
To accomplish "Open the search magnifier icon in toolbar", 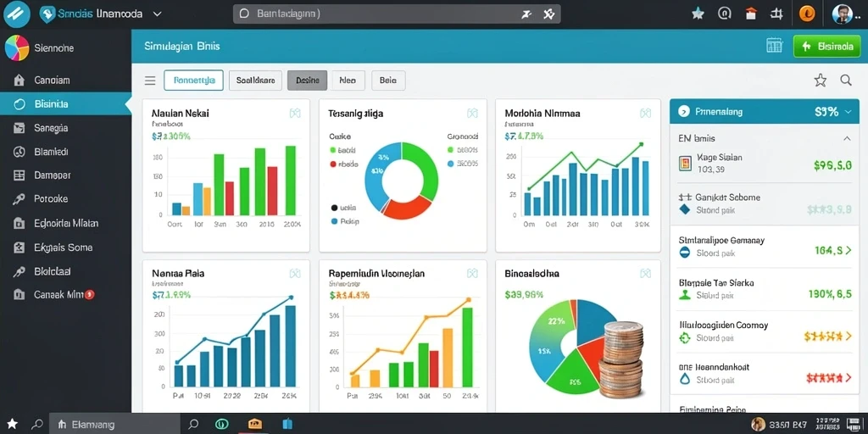I will coord(846,81).
